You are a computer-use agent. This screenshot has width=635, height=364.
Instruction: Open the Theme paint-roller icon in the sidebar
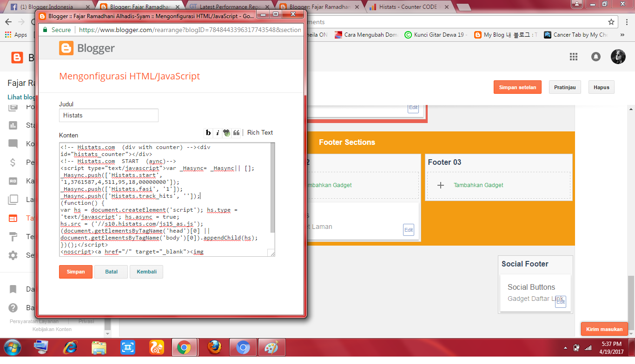[x=13, y=237]
